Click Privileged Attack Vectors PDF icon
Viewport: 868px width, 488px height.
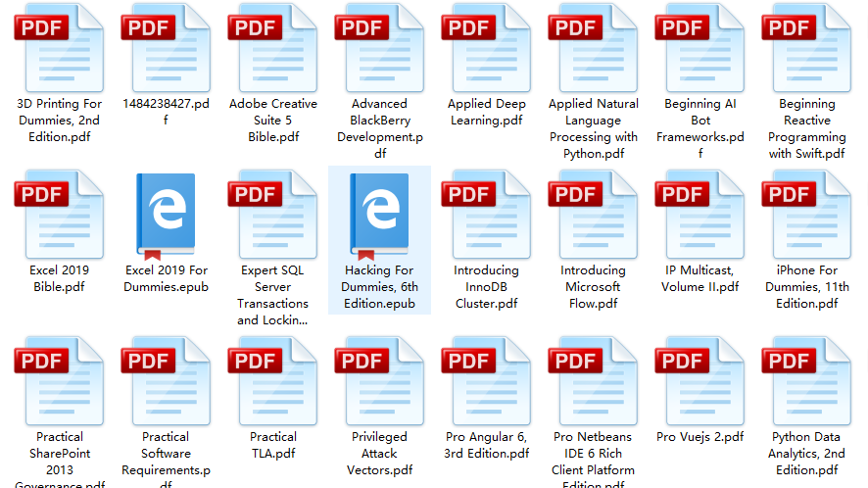click(380, 381)
